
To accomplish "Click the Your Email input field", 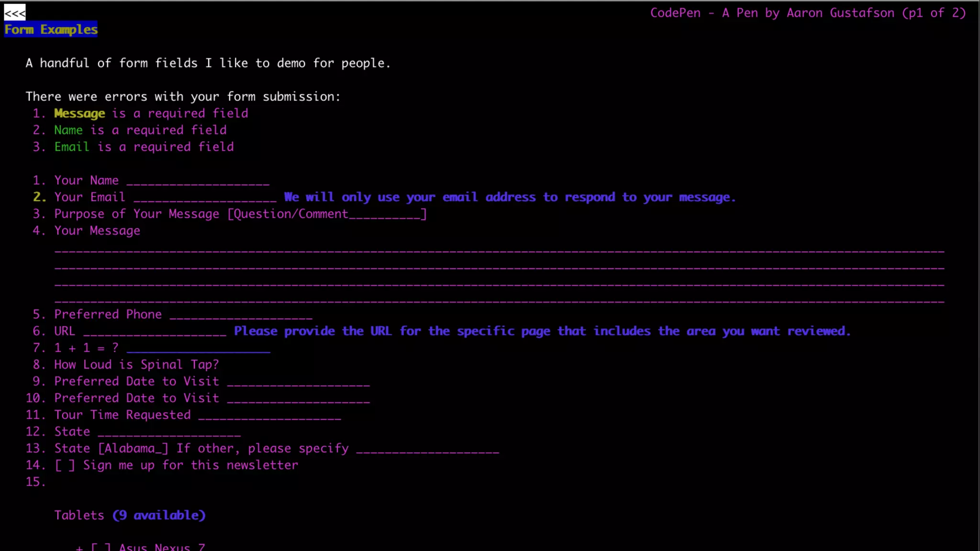I will point(205,198).
